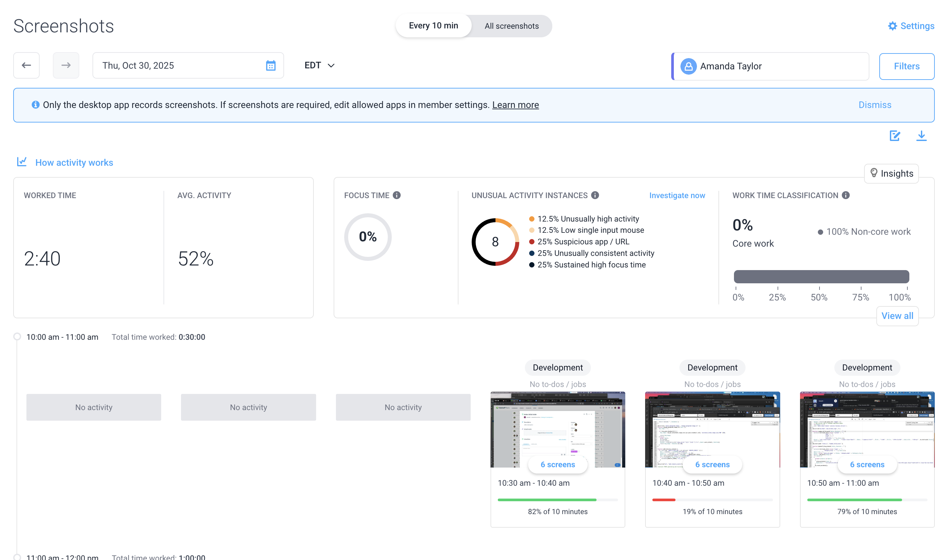Switch view to All screenshots
This screenshot has width=948, height=560.
tap(511, 26)
